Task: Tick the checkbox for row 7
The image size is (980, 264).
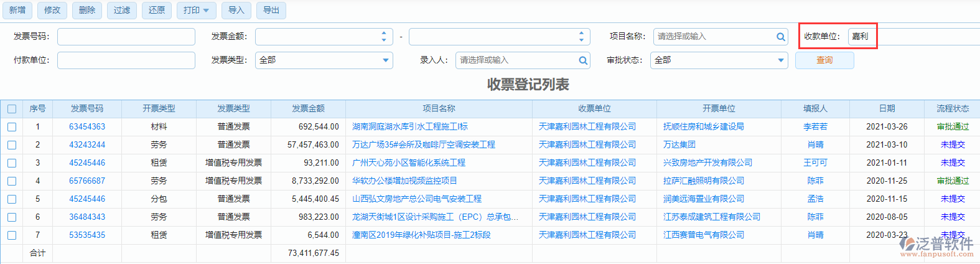Action: [x=12, y=235]
